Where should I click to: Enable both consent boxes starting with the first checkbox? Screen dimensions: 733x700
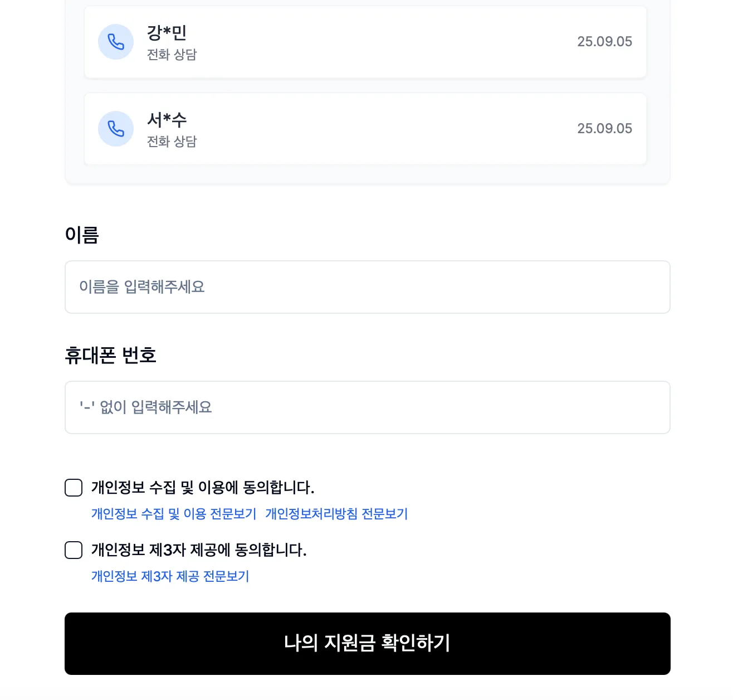pyautogui.click(x=73, y=488)
